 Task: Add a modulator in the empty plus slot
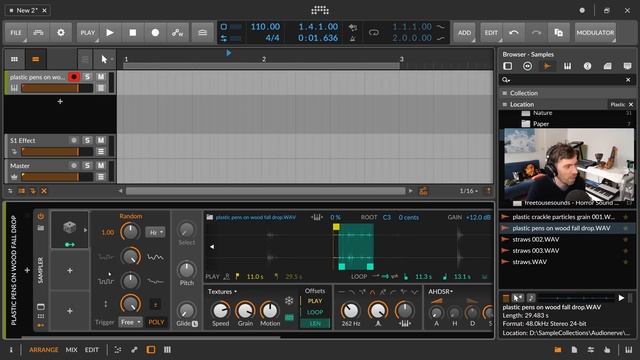click(70, 271)
